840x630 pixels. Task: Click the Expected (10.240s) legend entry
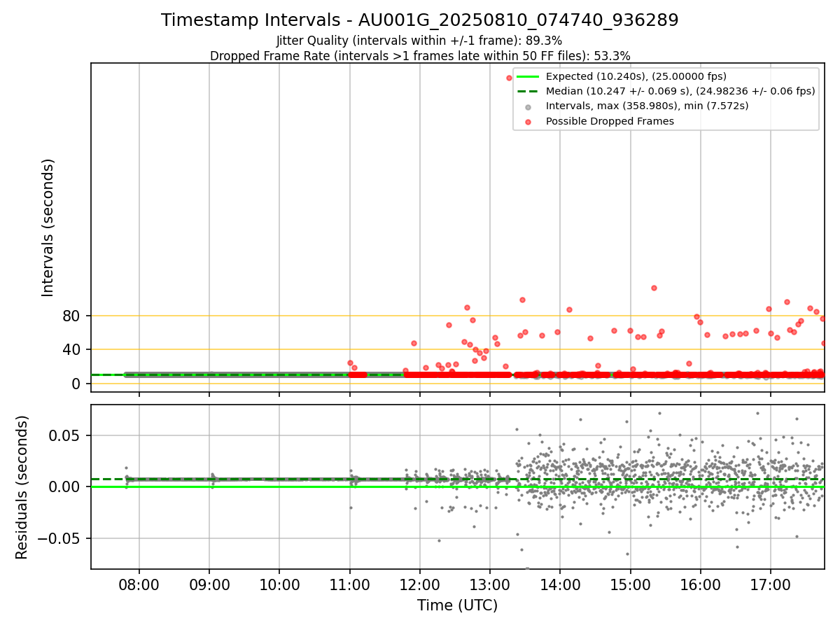(636, 76)
